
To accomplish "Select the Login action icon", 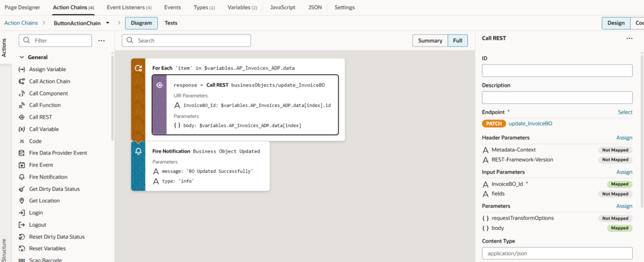I will tap(22, 213).
